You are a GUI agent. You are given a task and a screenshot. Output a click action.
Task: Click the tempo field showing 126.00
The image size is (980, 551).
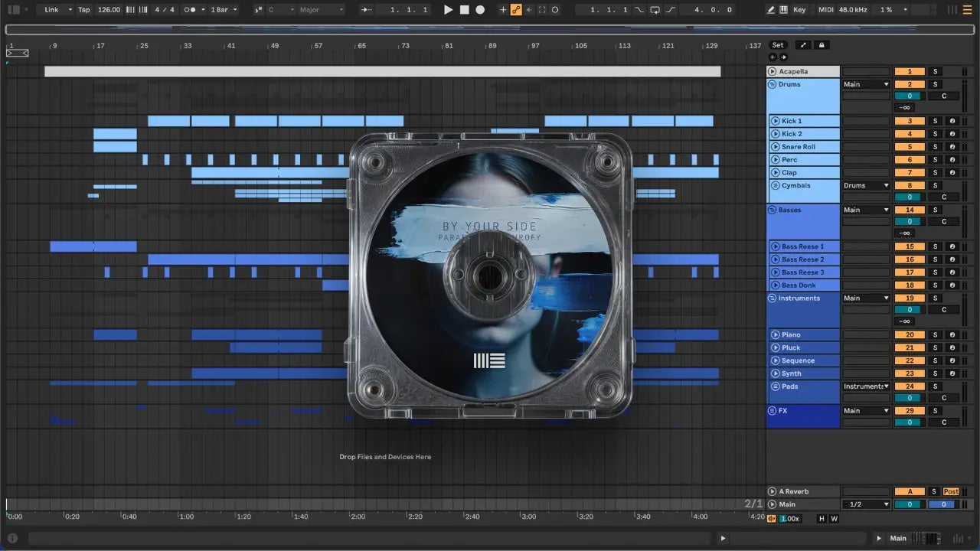(109, 10)
